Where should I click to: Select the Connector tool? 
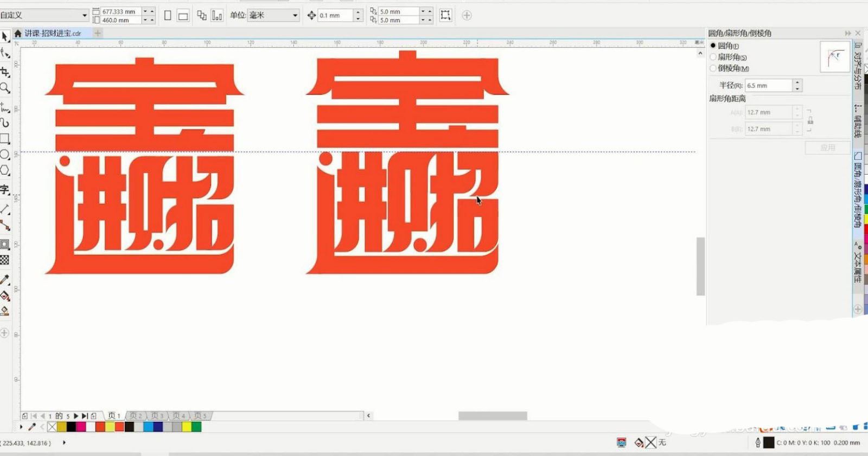tap(5, 225)
